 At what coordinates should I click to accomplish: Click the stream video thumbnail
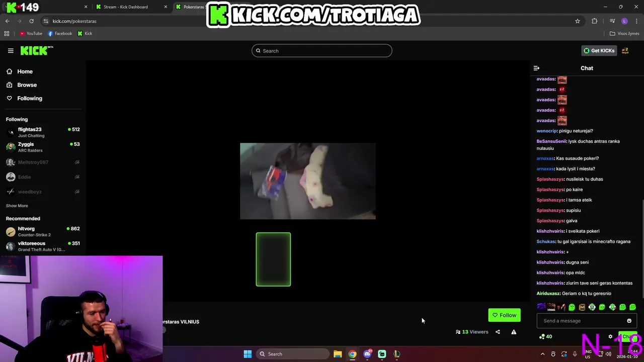point(307,181)
